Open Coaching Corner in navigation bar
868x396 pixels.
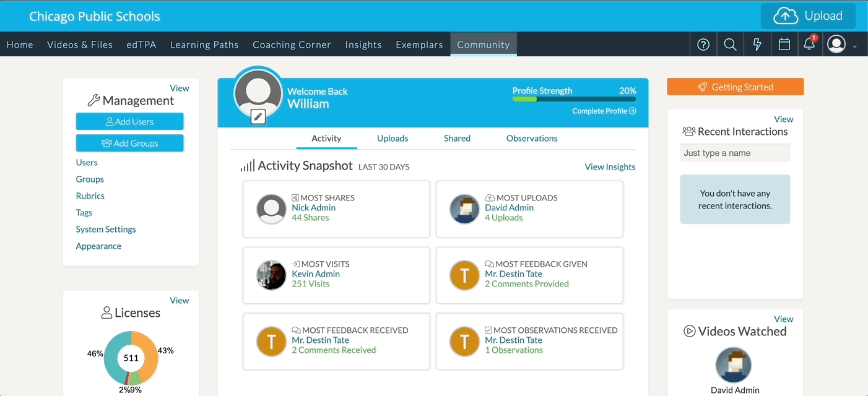click(292, 45)
